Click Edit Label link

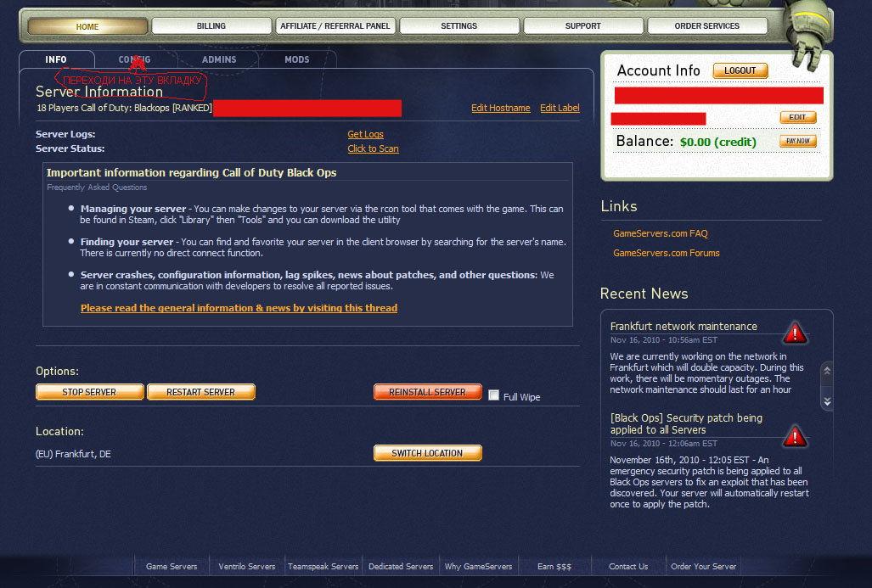click(560, 108)
